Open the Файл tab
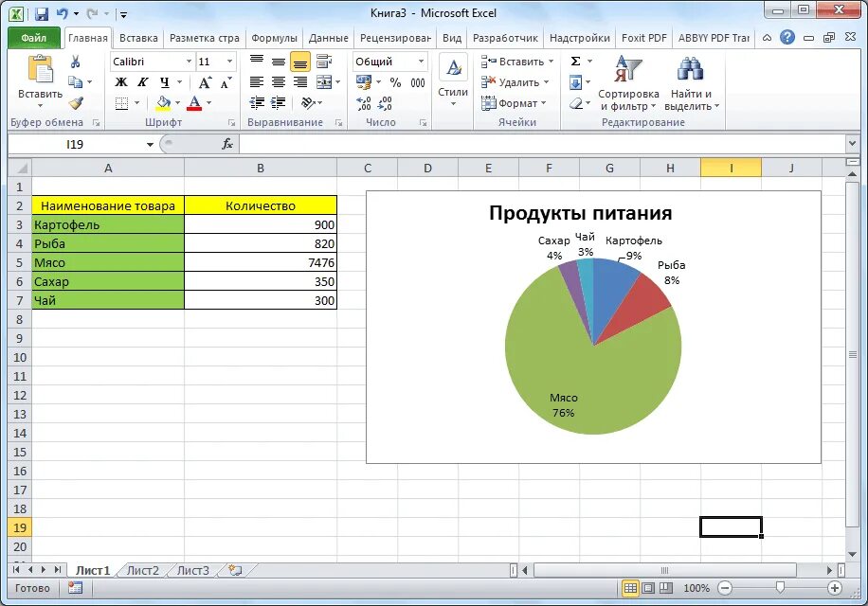This screenshot has height=606, width=868. 34,38
